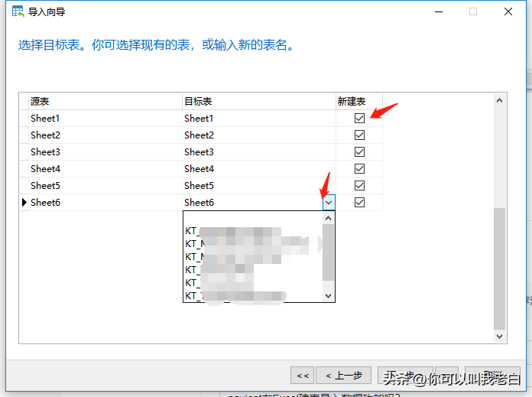Go to the first step with << button

tap(302, 376)
